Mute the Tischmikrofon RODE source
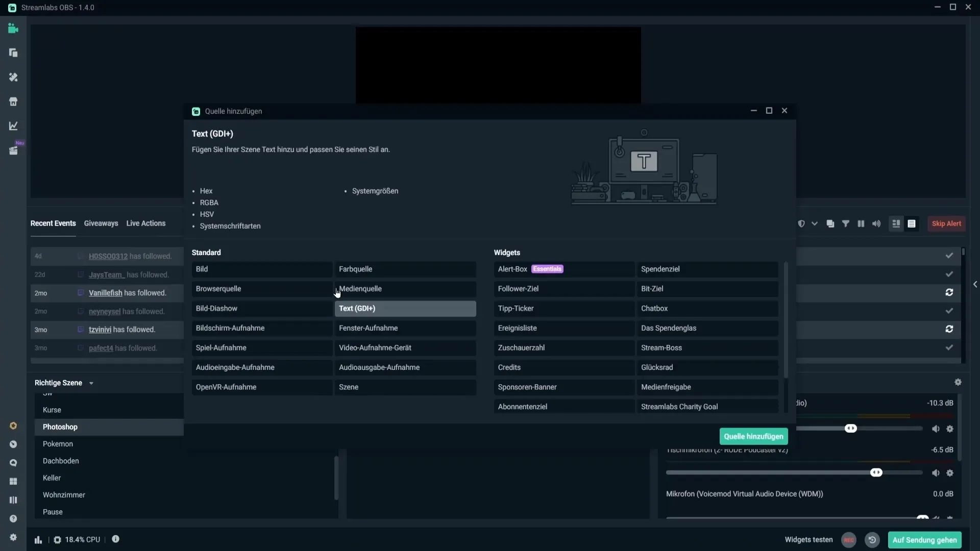Image resolution: width=980 pixels, height=551 pixels. [x=936, y=473]
